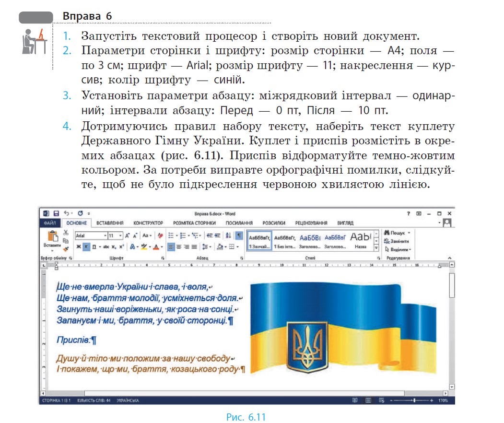
Task: Toggle superscript formatting
Action: pyautogui.click(x=121, y=247)
